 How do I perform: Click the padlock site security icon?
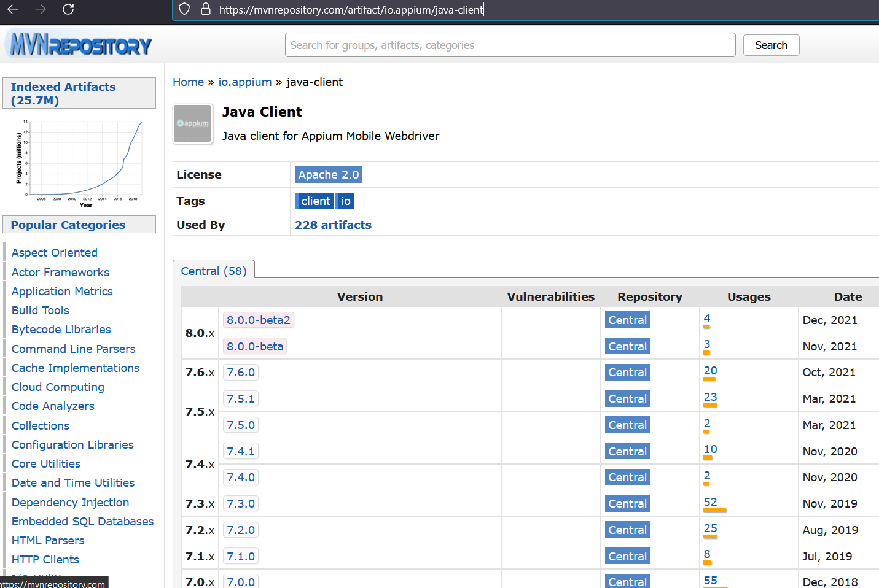(206, 9)
